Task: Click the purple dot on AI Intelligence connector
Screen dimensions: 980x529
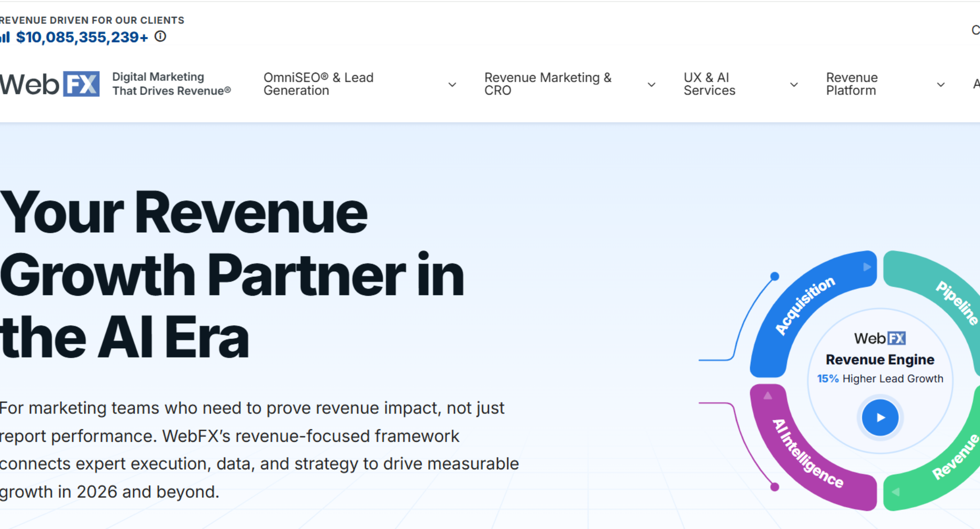Action: tap(775, 487)
